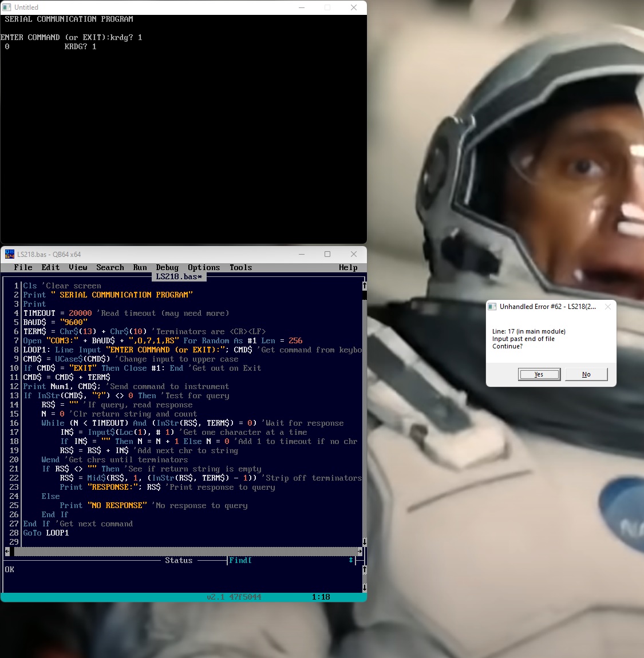Click the horizontal scroll right arrow

pyautogui.click(x=360, y=552)
